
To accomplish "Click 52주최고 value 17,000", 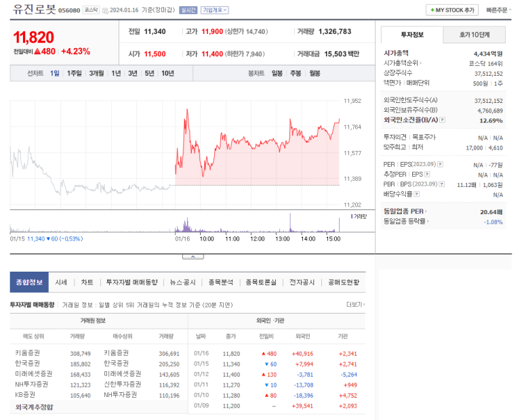I will pyautogui.click(x=475, y=148).
